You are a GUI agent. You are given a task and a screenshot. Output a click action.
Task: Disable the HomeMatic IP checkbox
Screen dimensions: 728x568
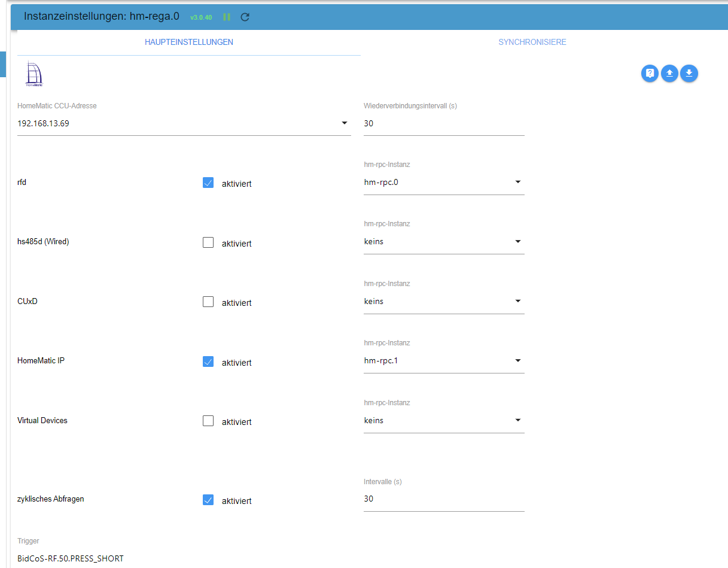click(x=208, y=362)
